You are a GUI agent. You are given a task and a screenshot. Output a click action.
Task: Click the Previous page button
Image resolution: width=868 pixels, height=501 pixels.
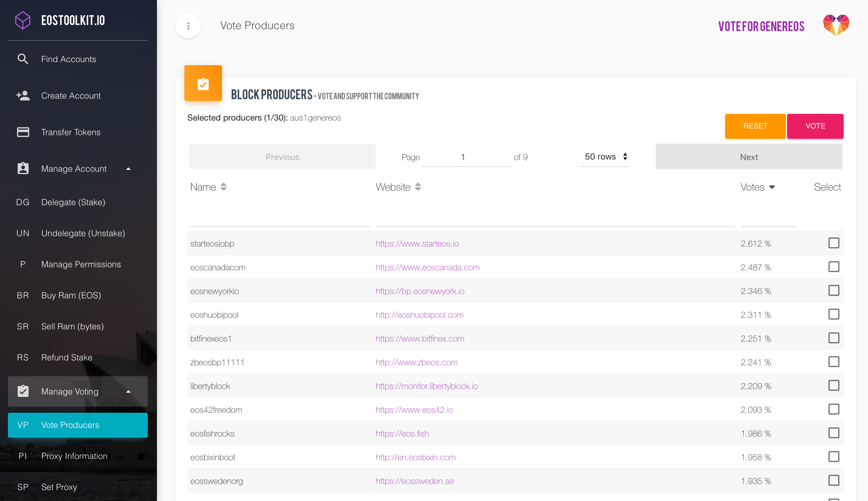pos(282,157)
